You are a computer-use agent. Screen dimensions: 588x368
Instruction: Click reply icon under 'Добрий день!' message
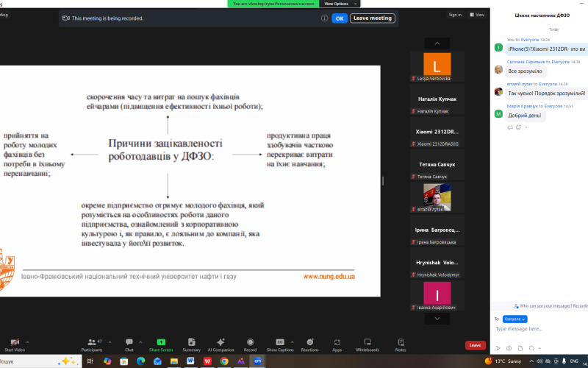(x=510, y=127)
